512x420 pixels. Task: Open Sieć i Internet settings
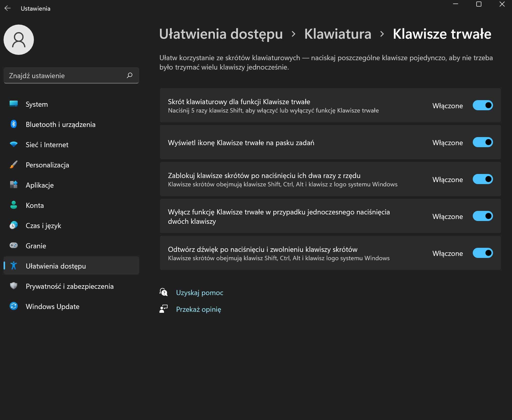tap(47, 145)
